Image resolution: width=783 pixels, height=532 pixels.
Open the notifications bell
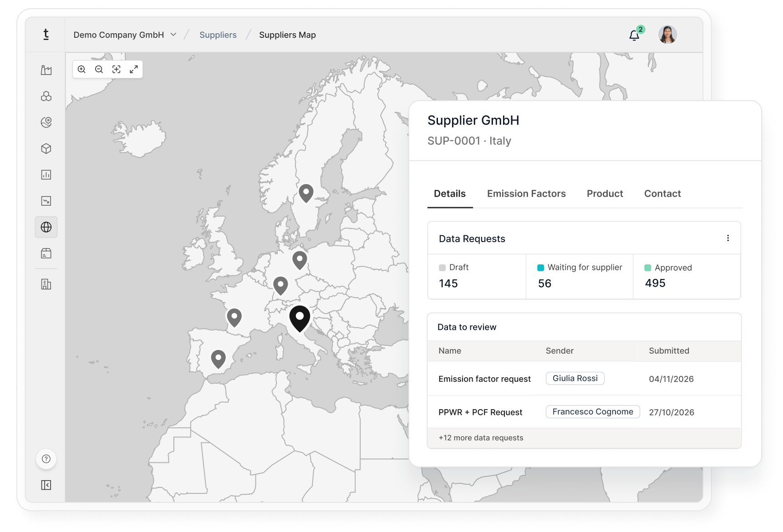pos(634,35)
